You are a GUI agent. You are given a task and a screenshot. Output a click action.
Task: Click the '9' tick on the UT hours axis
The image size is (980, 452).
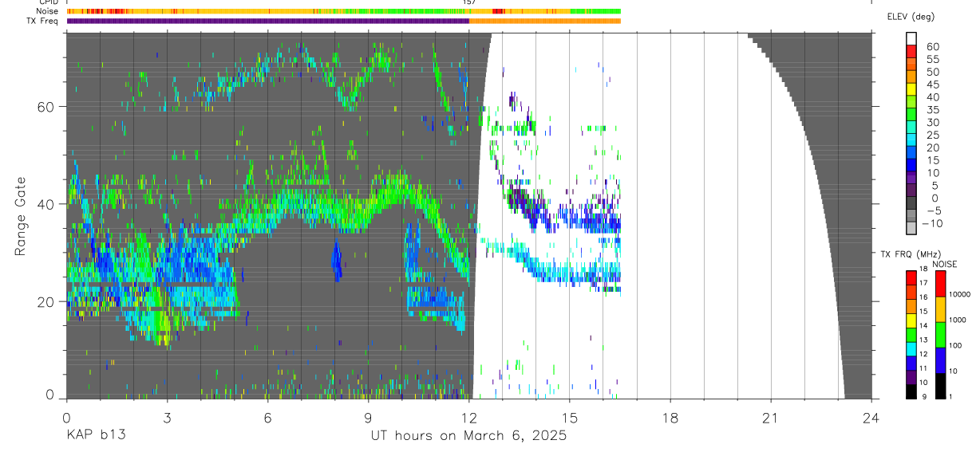coord(368,417)
